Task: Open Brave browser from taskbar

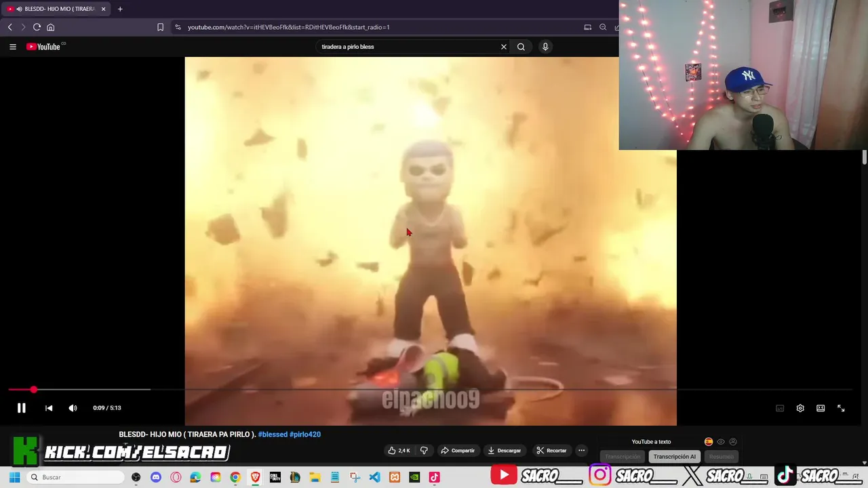Action: click(x=255, y=477)
